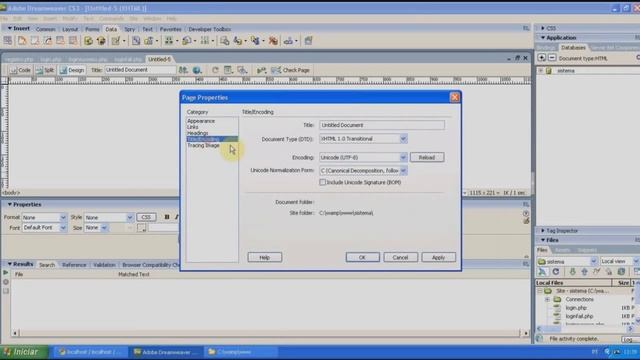Click OK in Page Properties dialog
Image resolution: width=640 pixels, height=360 pixels.
point(362,257)
